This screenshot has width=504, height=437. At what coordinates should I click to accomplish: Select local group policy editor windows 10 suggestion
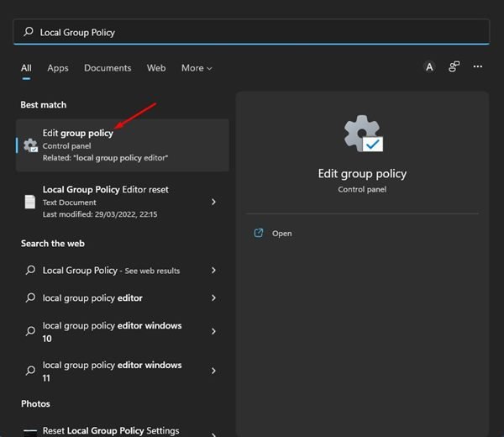(123, 331)
